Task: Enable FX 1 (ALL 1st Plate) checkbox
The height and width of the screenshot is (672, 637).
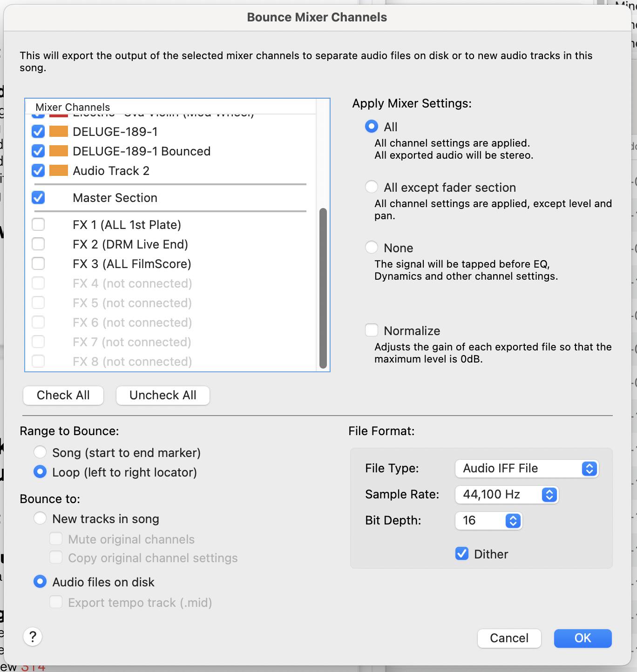Action: click(38, 225)
